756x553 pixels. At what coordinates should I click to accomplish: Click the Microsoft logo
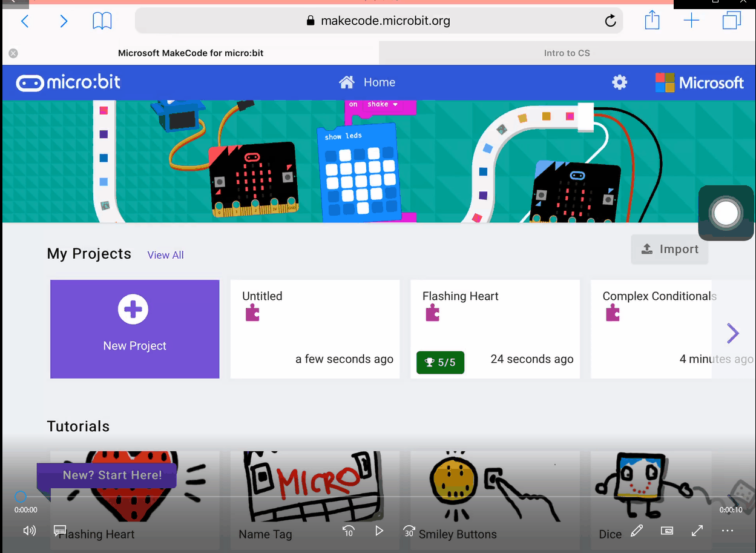[700, 82]
